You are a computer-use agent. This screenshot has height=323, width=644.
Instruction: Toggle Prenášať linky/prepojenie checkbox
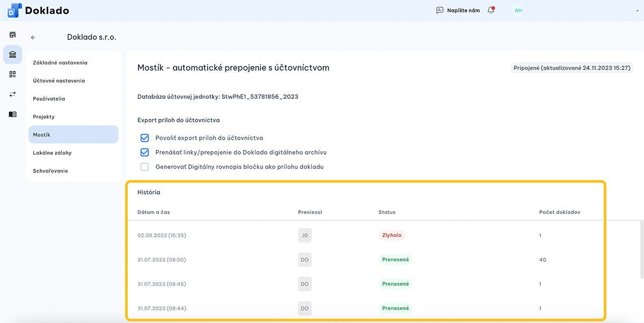point(144,152)
